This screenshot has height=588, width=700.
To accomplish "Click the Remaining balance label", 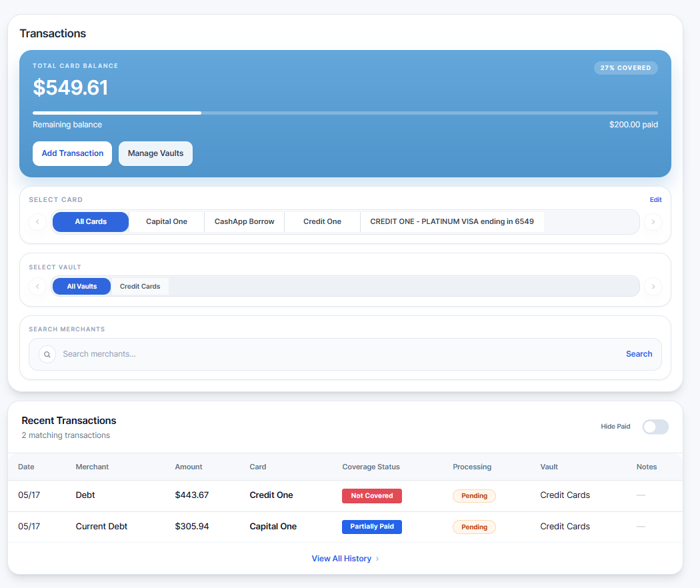I will 67,125.
